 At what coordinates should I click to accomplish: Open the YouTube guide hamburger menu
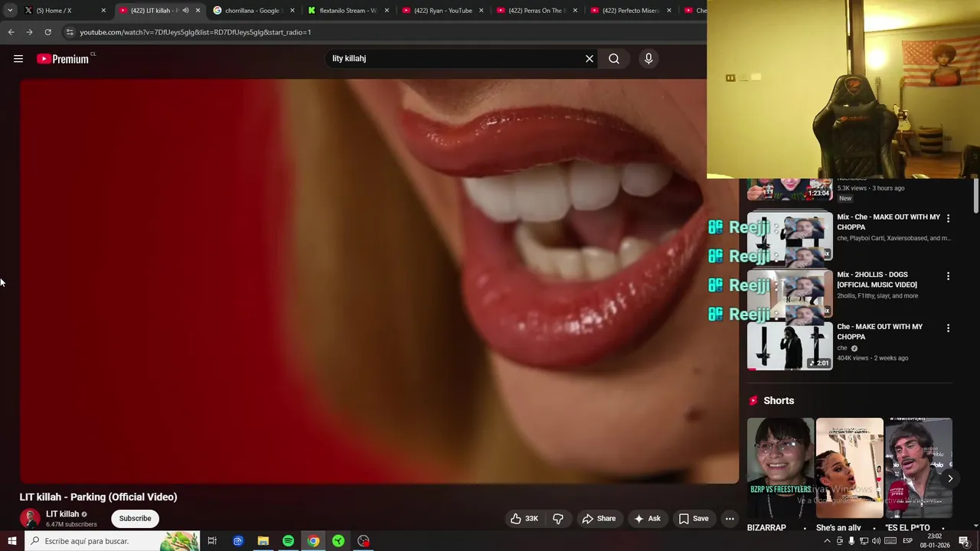18,59
